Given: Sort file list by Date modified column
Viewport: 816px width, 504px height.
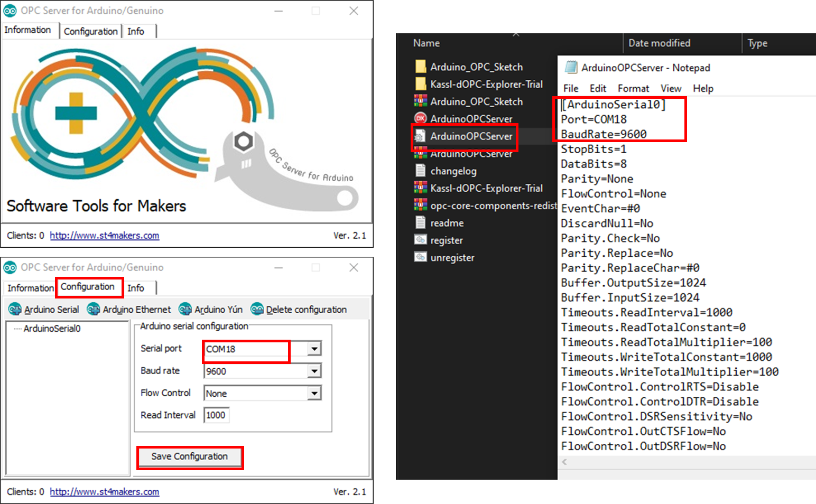Looking at the screenshot, I should click(x=659, y=43).
